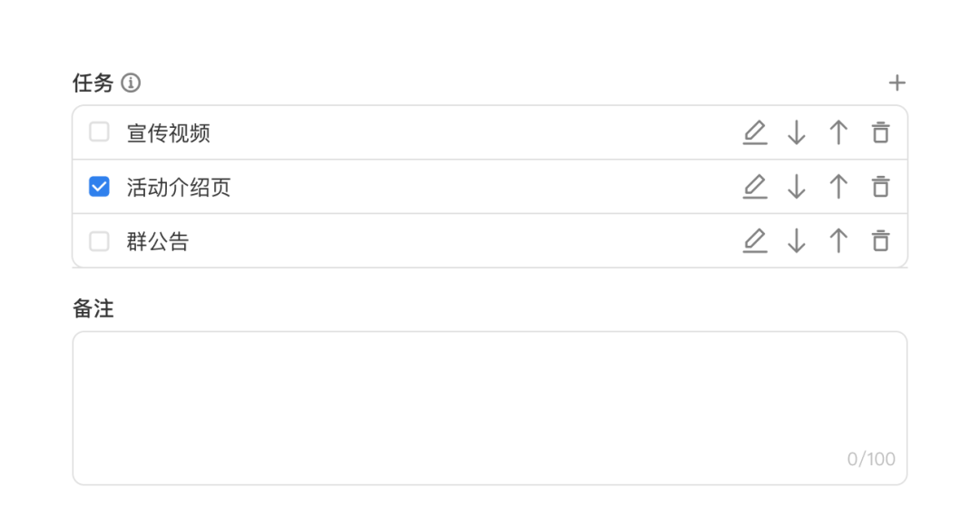The image size is (980, 507).
Task: Select the 群公告 task label
Action: pyautogui.click(x=158, y=241)
